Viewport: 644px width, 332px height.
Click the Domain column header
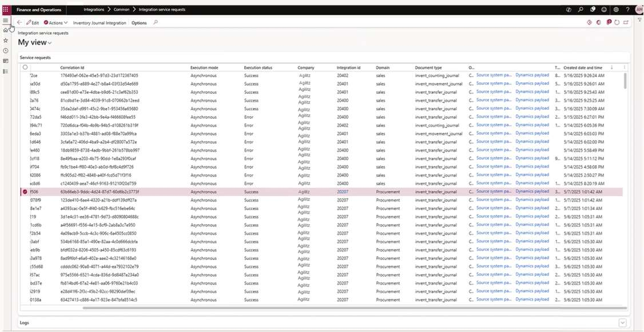383,67
